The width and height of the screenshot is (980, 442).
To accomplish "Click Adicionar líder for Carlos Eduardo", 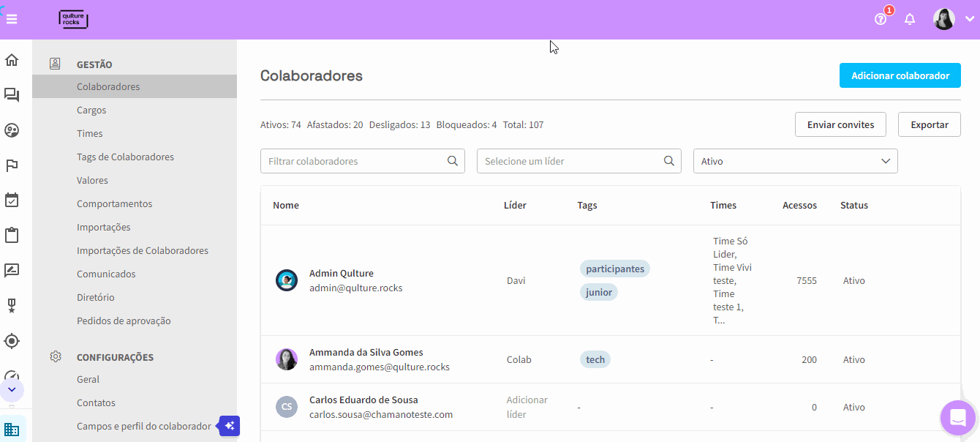I will [527, 407].
